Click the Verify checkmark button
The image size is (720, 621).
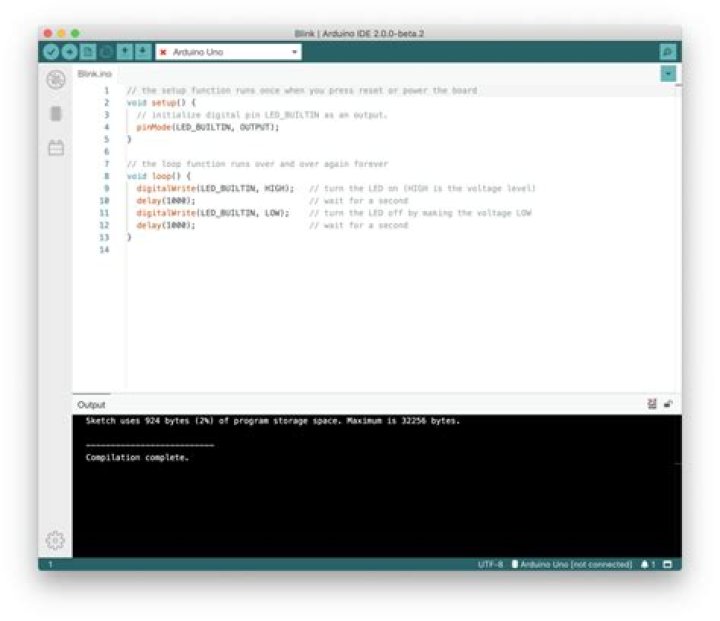51,52
